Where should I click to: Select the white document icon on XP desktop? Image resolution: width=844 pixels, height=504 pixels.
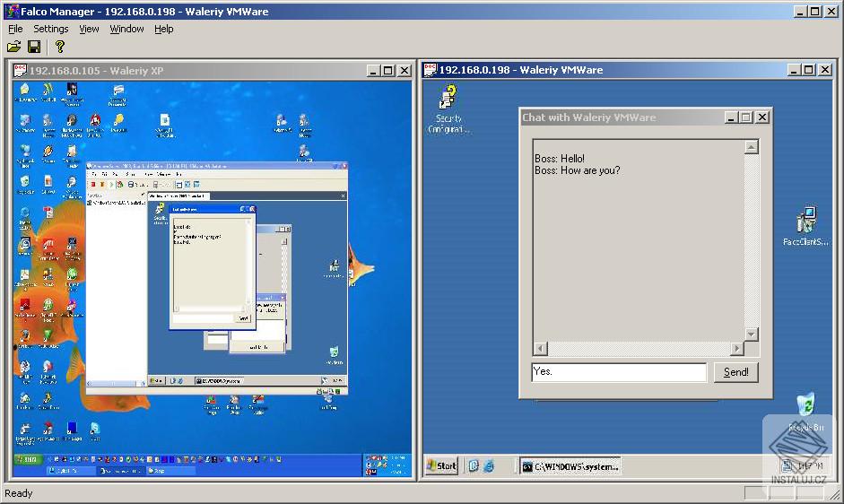165,125
